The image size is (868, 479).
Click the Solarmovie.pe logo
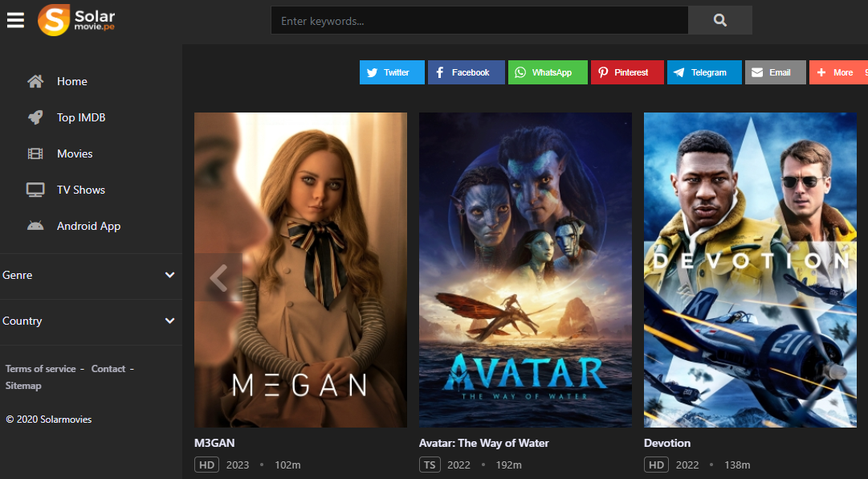(76, 20)
